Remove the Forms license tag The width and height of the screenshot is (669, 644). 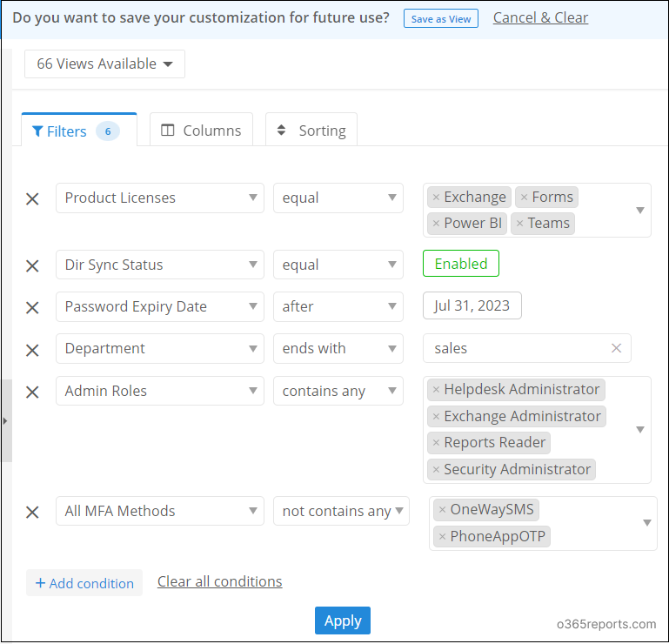coord(524,198)
